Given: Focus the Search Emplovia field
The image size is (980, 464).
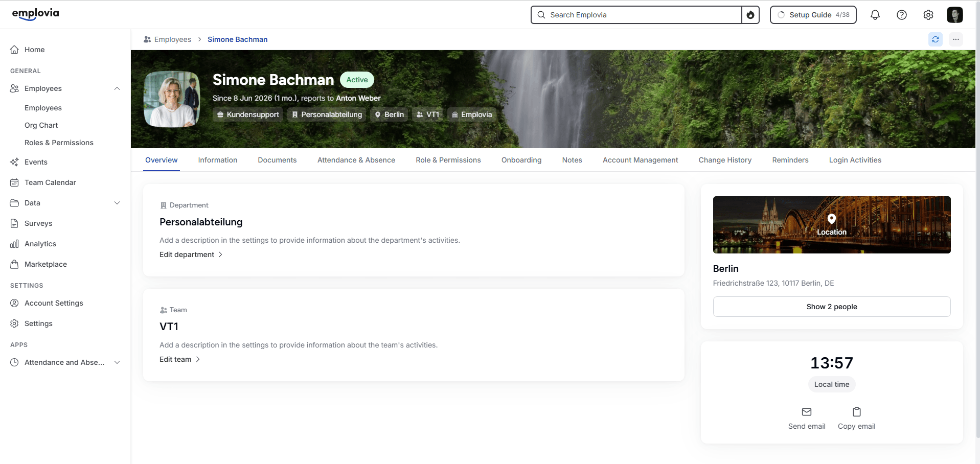Looking at the screenshot, I should 636,15.
